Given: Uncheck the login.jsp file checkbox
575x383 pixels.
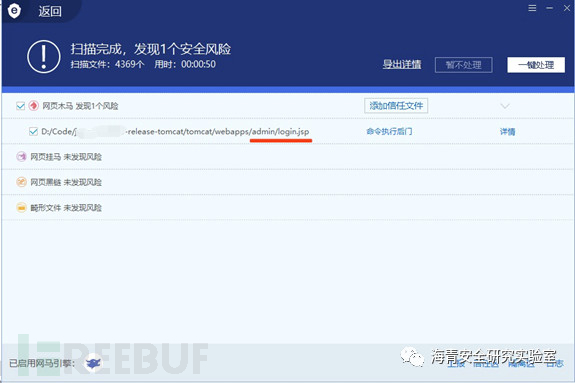Looking at the screenshot, I should click(x=33, y=131).
